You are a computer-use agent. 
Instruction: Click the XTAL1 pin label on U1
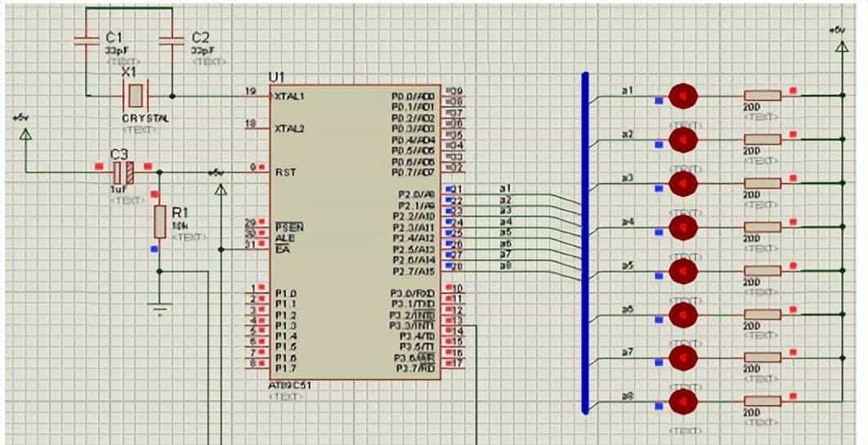pyautogui.click(x=289, y=96)
